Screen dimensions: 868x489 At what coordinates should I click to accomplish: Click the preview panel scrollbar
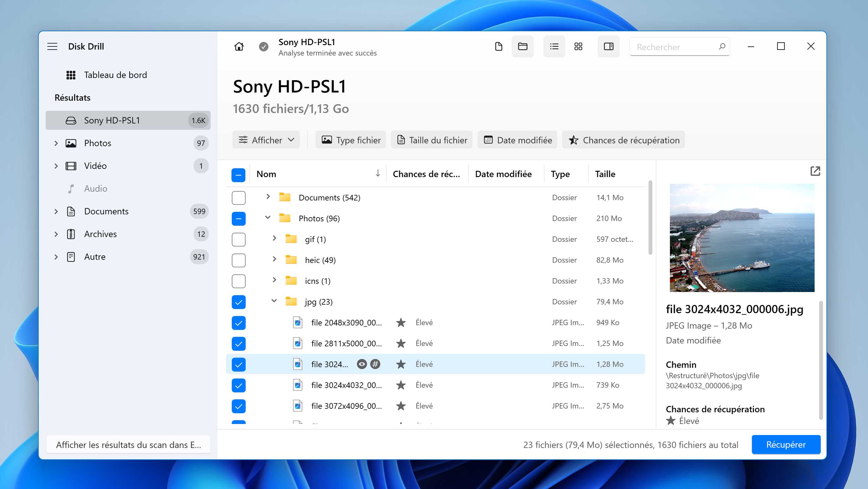click(x=821, y=361)
